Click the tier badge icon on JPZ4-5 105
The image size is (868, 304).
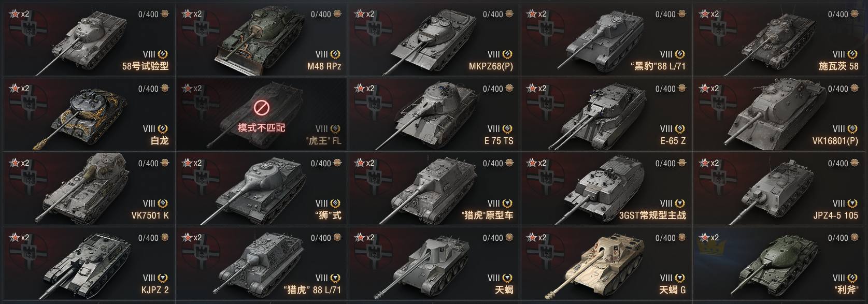(852, 204)
